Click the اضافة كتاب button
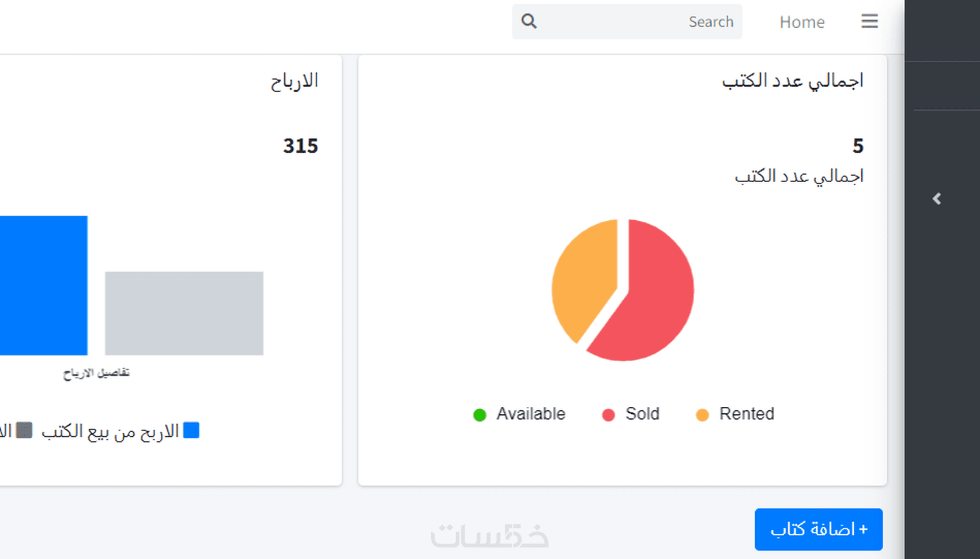The width and height of the screenshot is (980, 559). [819, 529]
